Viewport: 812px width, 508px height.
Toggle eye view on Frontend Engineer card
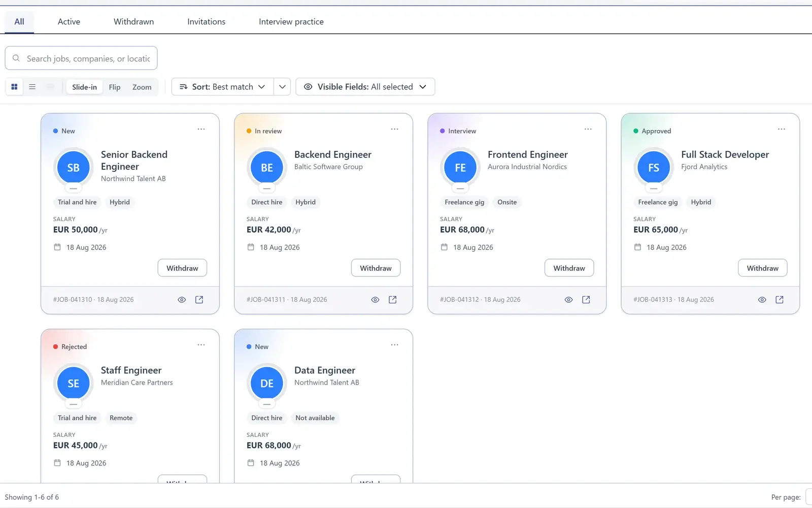pos(568,300)
